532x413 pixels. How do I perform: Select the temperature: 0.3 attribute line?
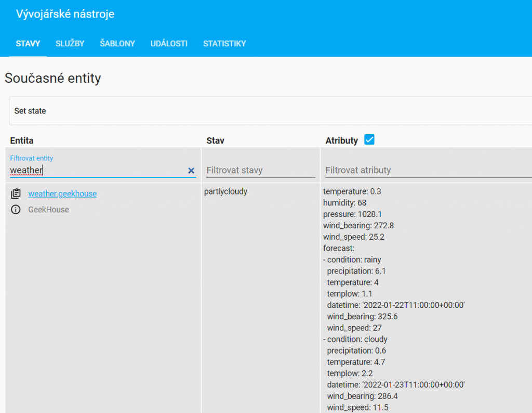coord(352,191)
